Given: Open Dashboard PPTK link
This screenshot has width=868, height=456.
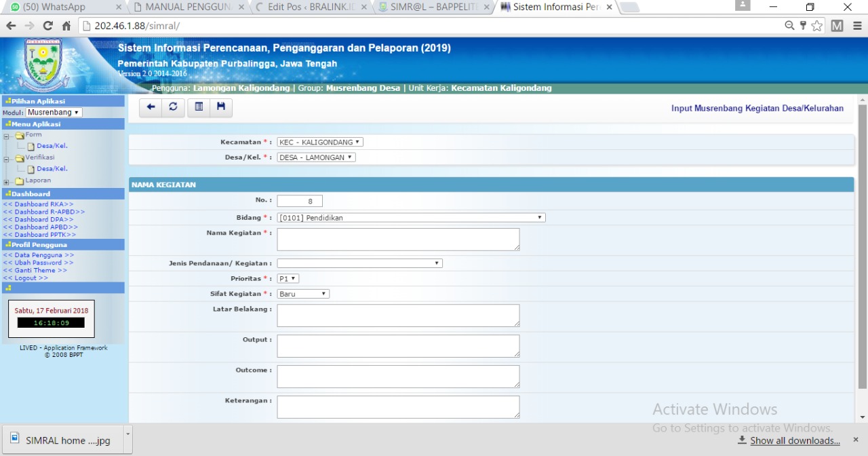Looking at the screenshot, I should (39, 235).
